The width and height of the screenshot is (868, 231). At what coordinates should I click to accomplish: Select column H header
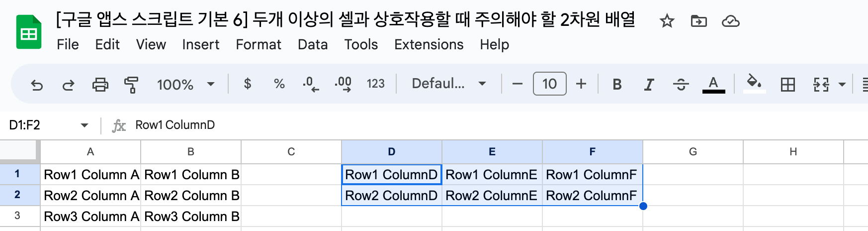(x=793, y=152)
